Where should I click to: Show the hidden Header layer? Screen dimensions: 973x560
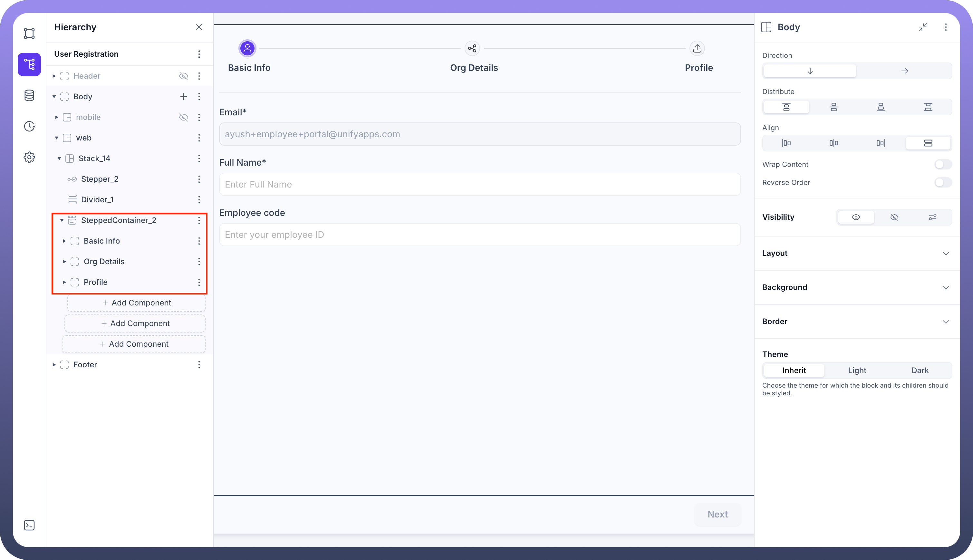click(x=183, y=76)
